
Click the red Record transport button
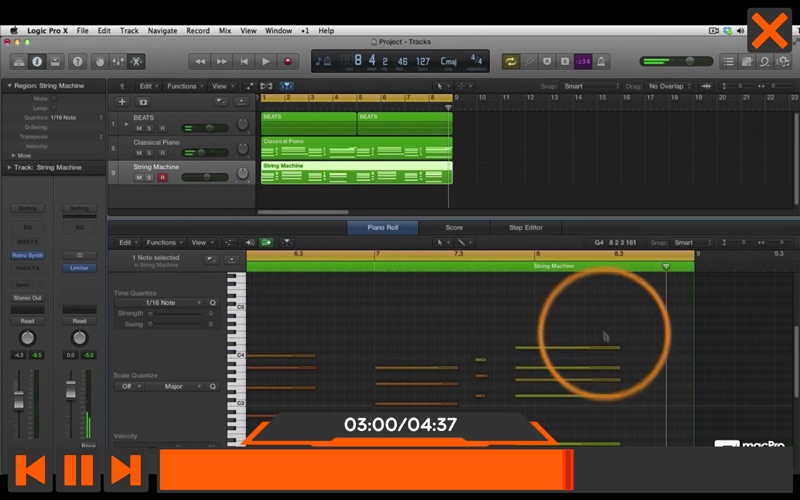coord(288,62)
